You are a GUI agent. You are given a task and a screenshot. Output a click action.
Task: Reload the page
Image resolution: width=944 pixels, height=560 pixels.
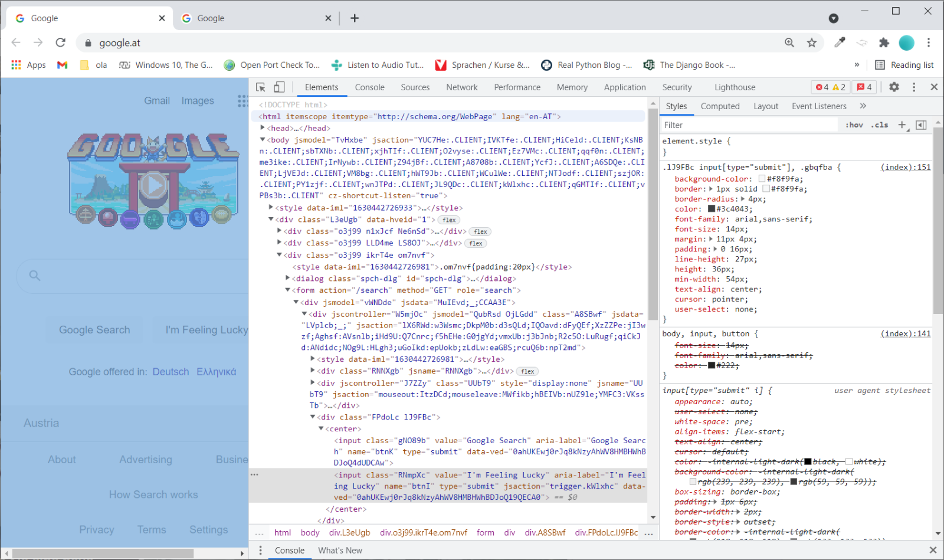click(x=60, y=42)
